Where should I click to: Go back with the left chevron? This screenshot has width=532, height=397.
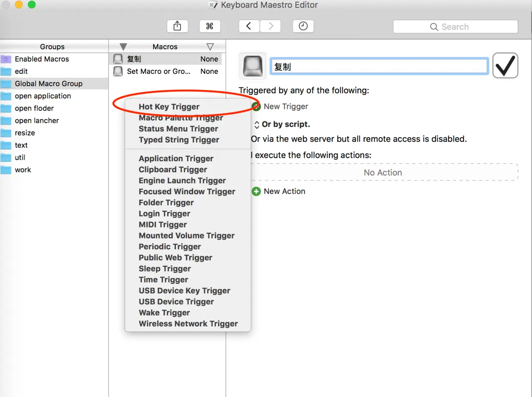[x=249, y=26]
